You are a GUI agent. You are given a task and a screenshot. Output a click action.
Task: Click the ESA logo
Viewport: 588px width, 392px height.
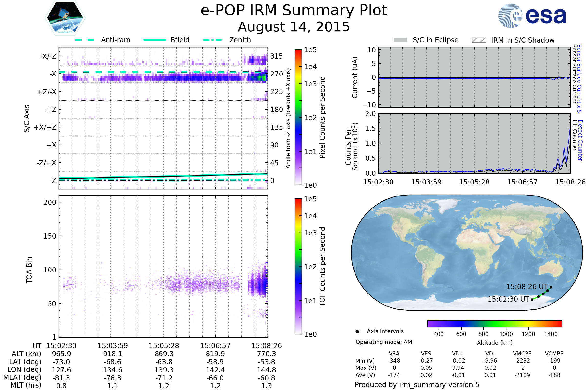tap(532, 16)
